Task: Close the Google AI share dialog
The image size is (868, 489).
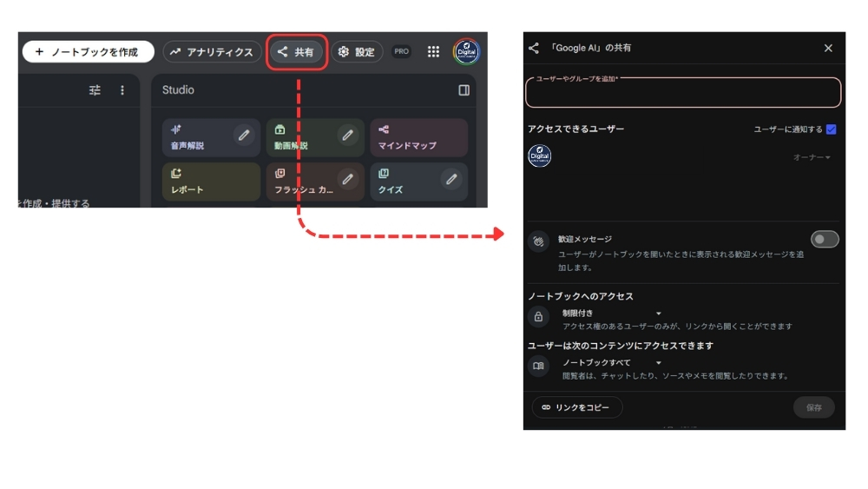Action: tap(828, 48)
